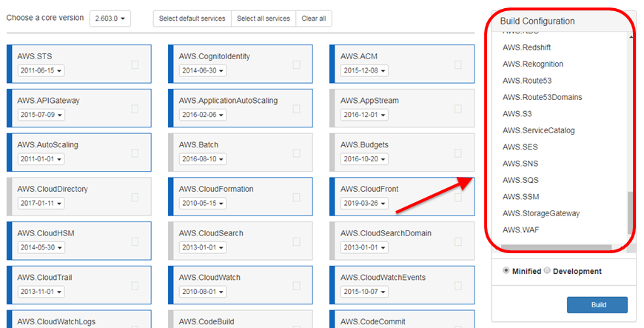The image size is (644, 328).
Task: Click Select default services button
Action: coord(192,19)
